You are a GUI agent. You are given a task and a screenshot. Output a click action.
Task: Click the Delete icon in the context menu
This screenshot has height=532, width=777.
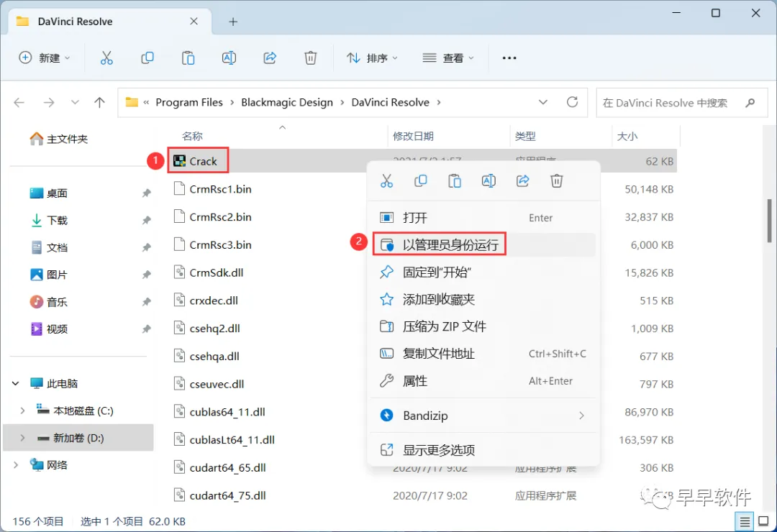click(x=556, y=180)
